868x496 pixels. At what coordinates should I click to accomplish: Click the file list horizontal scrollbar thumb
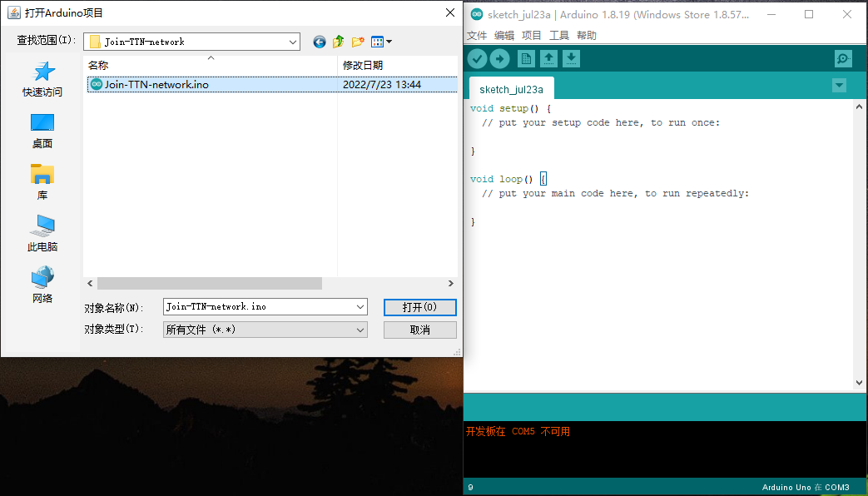[210, 284]
